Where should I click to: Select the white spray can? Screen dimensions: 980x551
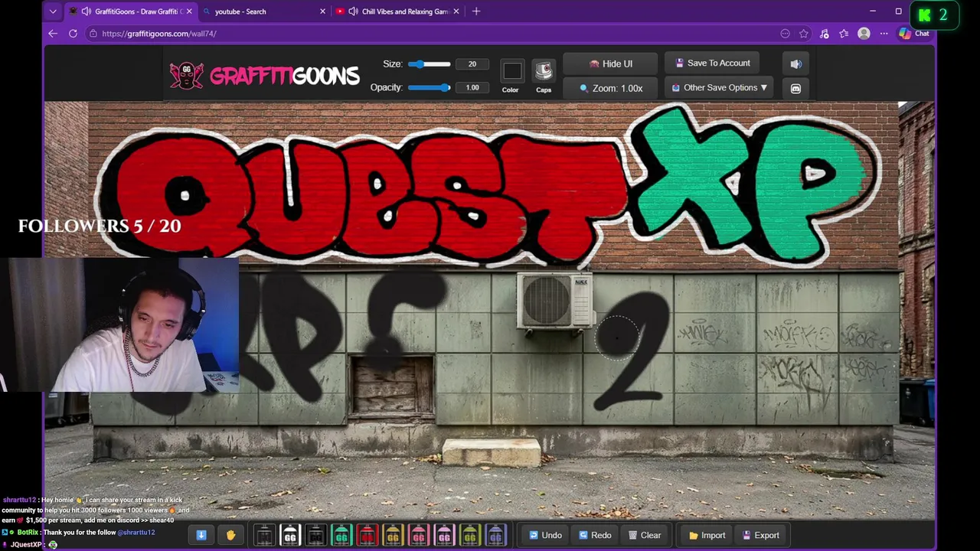[290, 535]
